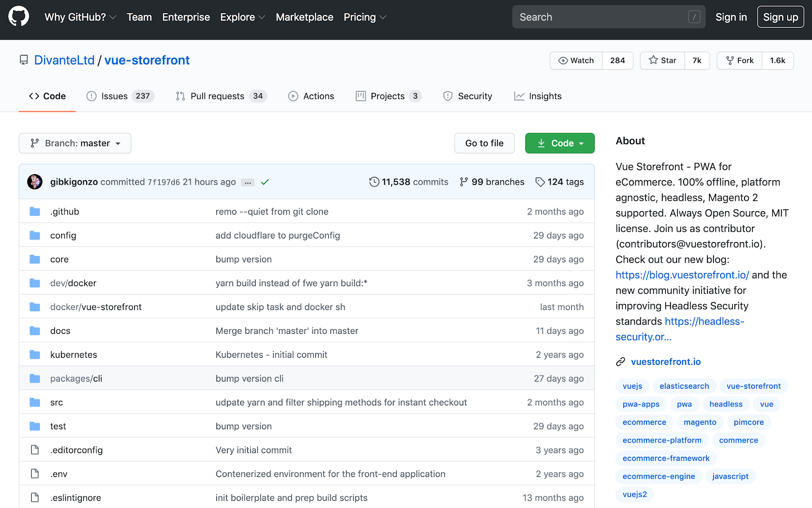Click the link icon beside vuestorefront.io
Viewport: 812px width, 508px height.
pos(620,362)
